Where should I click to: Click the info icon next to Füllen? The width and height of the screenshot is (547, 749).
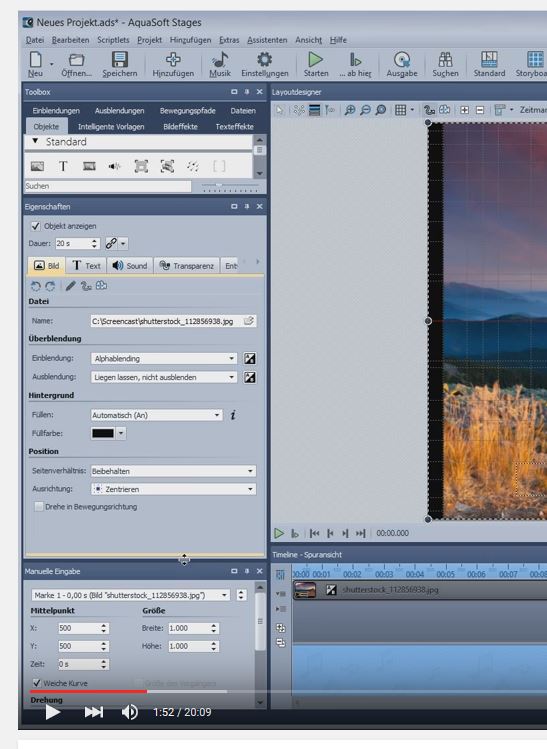(x=233, y=415)
